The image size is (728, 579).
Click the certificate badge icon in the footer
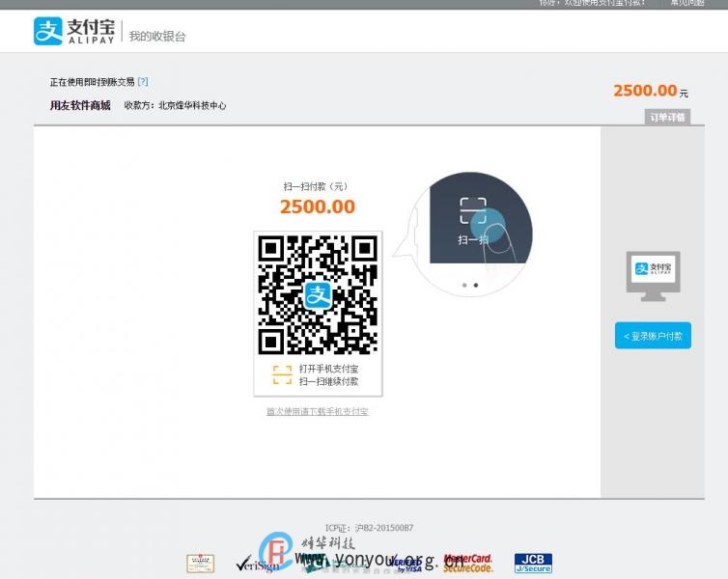click(200, 564)
